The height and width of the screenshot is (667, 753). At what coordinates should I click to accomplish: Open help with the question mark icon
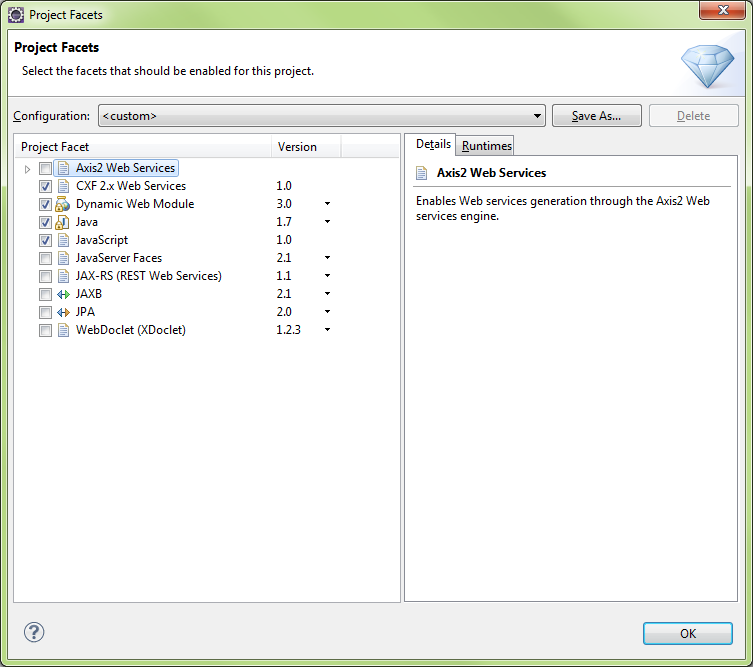point(34,632)
